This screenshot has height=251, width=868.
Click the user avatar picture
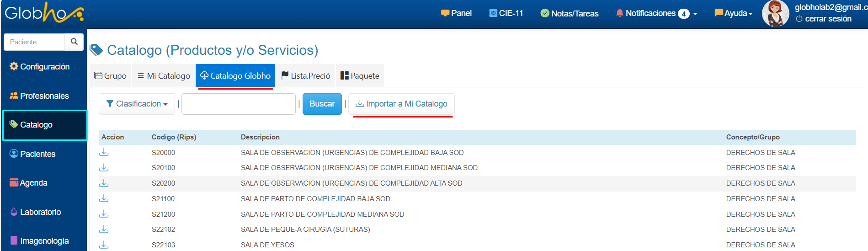click(x=775, y=14)
